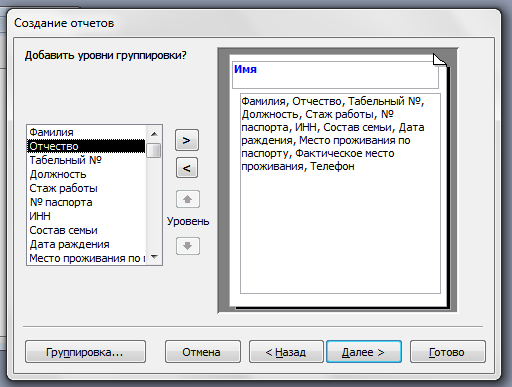
Task: Click field list scroll up arrow
Action: coord(154,134)
